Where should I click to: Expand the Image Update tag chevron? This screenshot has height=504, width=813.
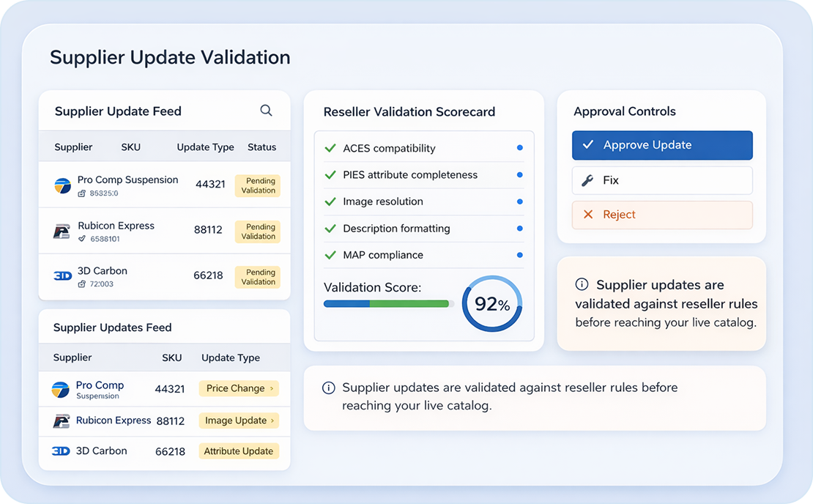pyautogui.click(x=272, y=420)
